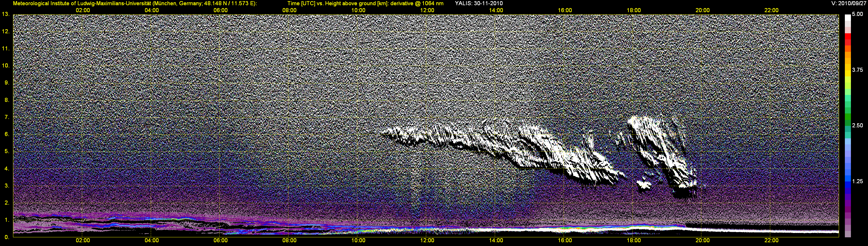The width and height of the screenshot is (868, 246).
Task: Select the 06:00 label on the bottom time axis
Action: [x=220, y=240]
